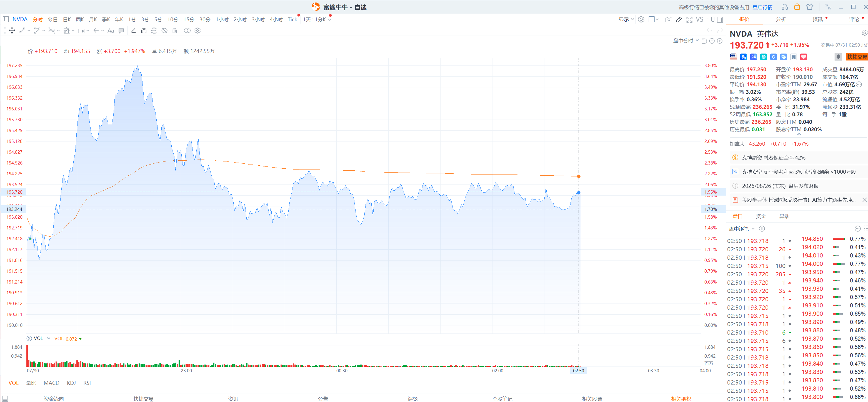Open the F10 company info button

tap(710, 19)
